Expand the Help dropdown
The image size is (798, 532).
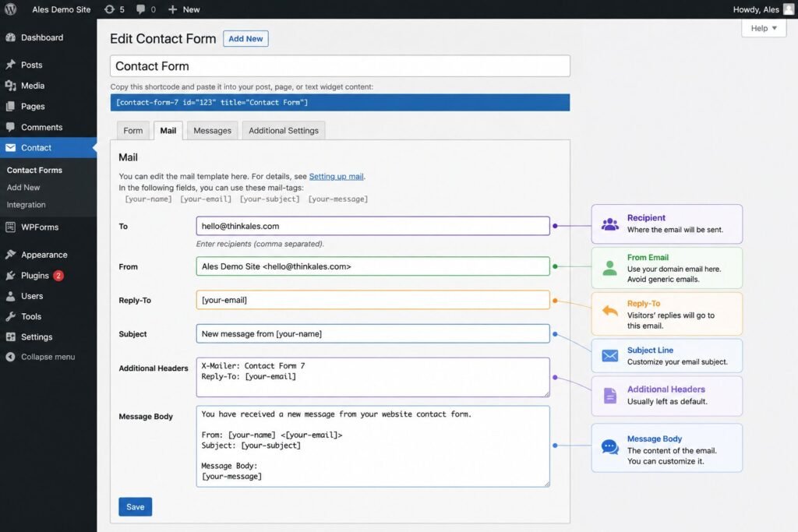764,28
